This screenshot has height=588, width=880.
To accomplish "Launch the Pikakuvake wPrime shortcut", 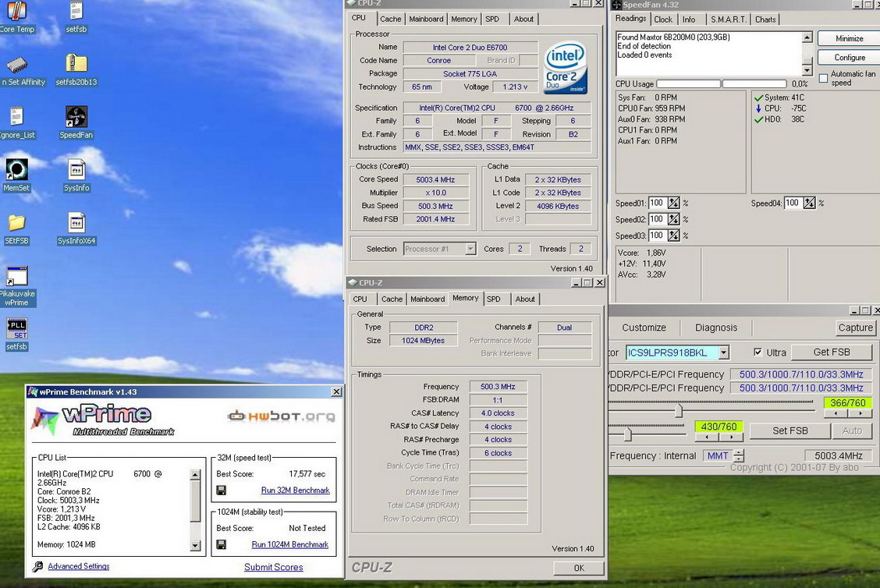I will tap(17, 277).
